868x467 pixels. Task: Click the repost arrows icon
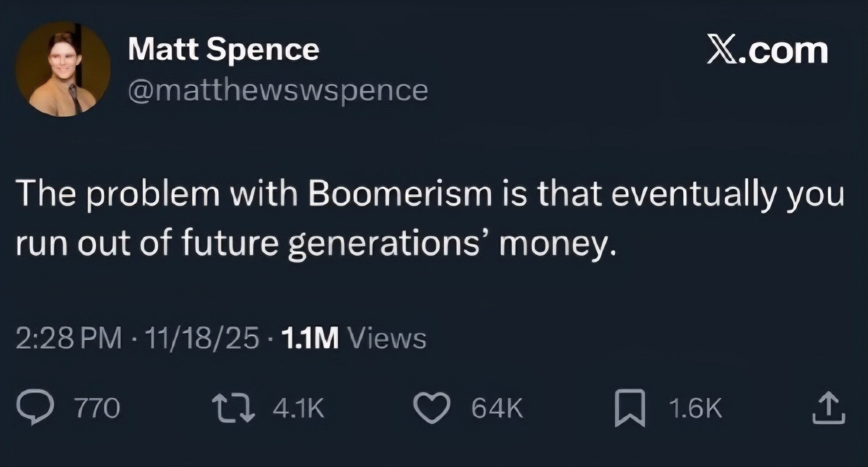point(233,408)
